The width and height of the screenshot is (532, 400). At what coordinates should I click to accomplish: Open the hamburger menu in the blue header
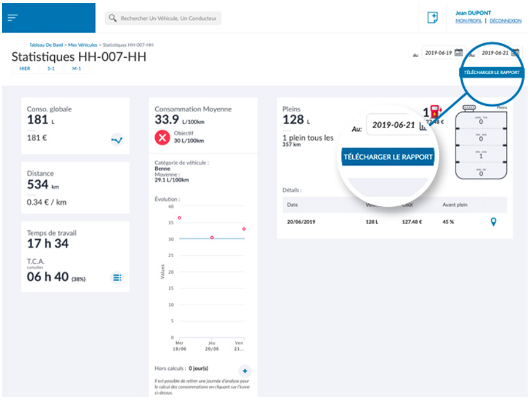(13, 18)
